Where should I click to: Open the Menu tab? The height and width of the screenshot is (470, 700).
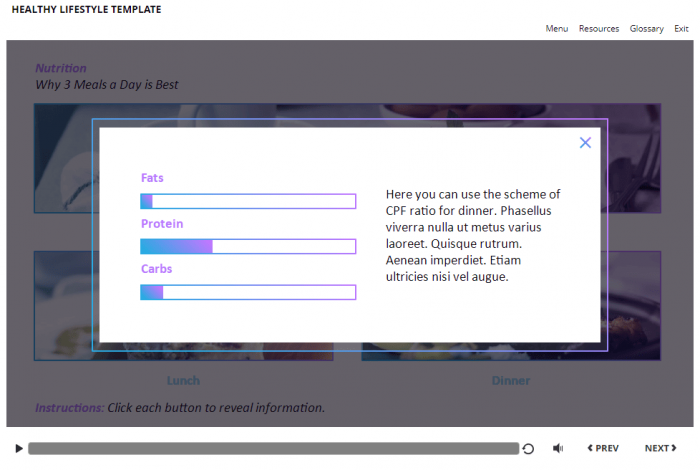tap(557, 29)
